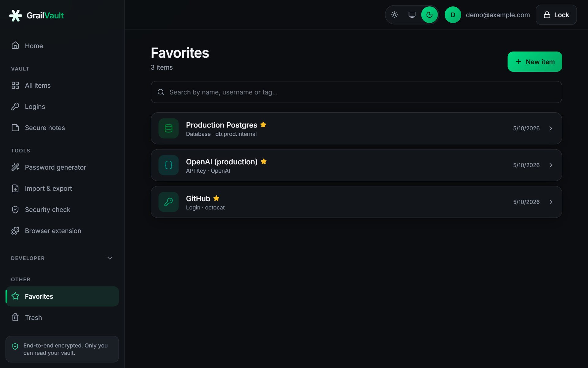
Task: Click the New item button
Action: point(535,62)
